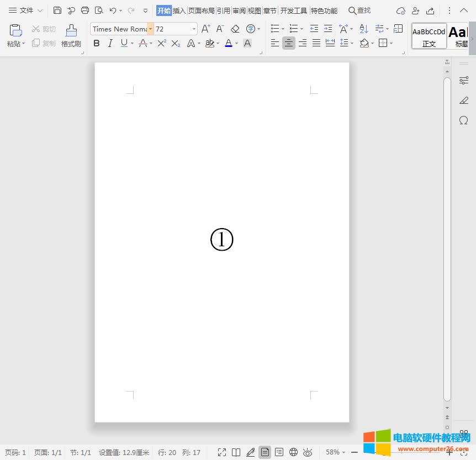This screenshot has width=476, height=460.
Task: Click the Save document icon
Action: 57,10
